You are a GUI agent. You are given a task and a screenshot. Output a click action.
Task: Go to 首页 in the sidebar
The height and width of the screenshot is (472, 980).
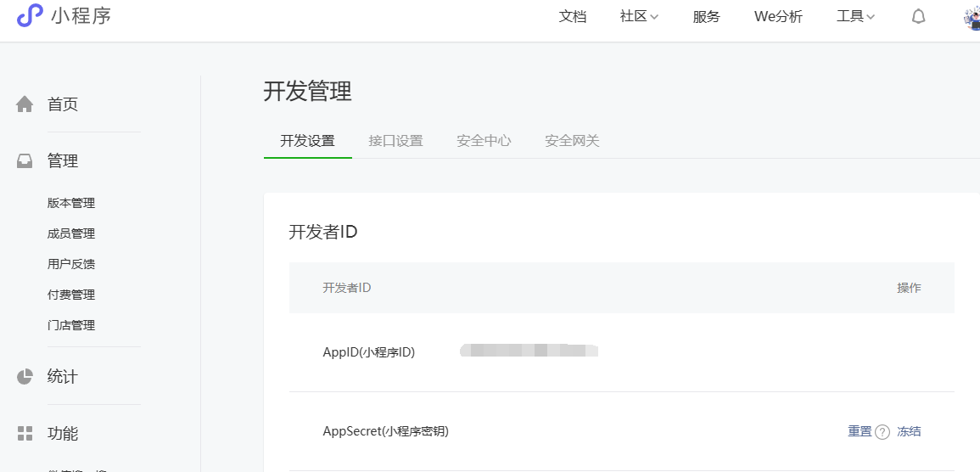[x=63, y=104]
